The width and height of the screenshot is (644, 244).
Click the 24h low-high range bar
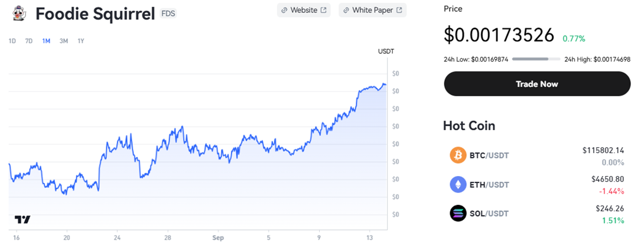(536, 59)
